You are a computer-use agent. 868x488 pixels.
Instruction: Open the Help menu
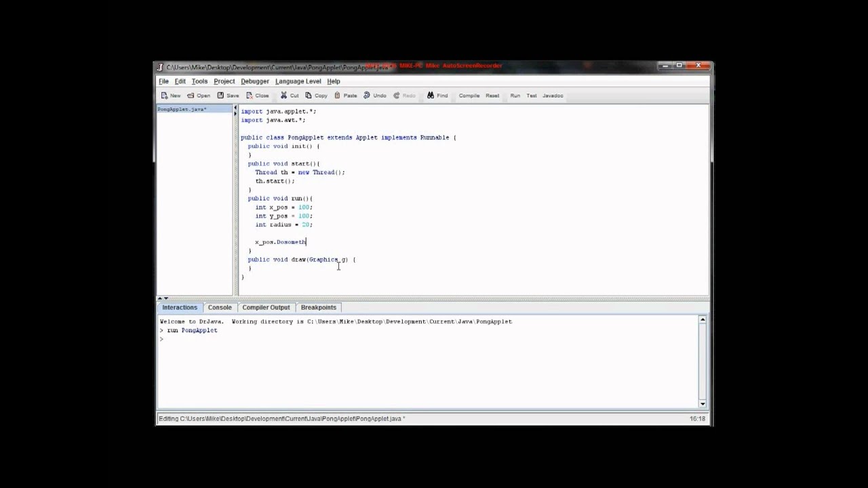coord(334,81)
